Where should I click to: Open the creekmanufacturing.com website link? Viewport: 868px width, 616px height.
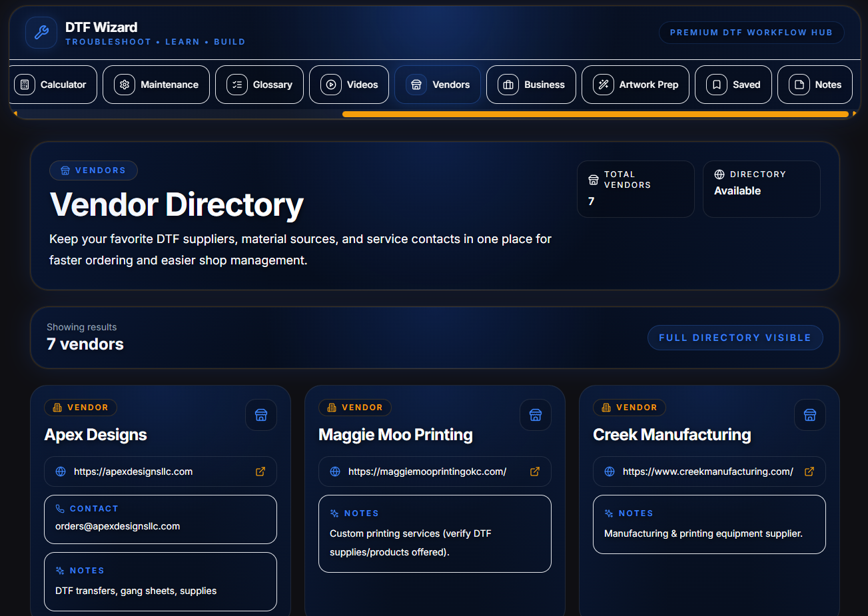[707, 471]
